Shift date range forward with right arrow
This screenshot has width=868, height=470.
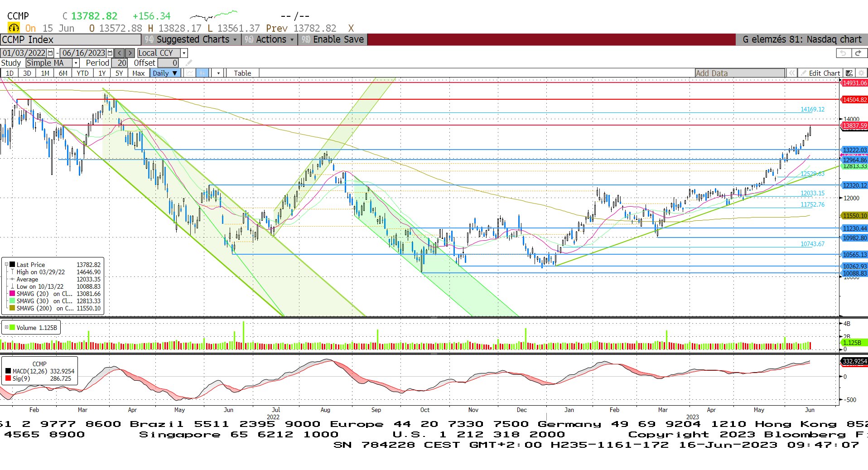point(130,53)
